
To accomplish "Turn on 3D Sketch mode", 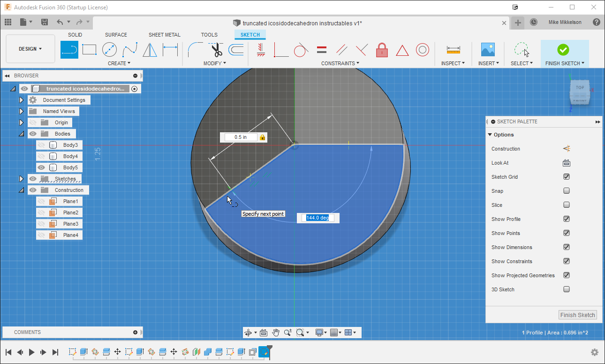I will (567, 289).
